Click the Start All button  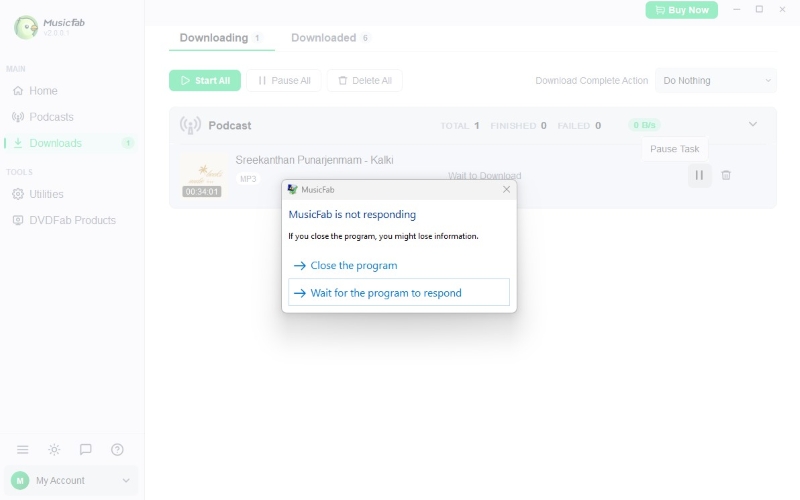(205, 81)
